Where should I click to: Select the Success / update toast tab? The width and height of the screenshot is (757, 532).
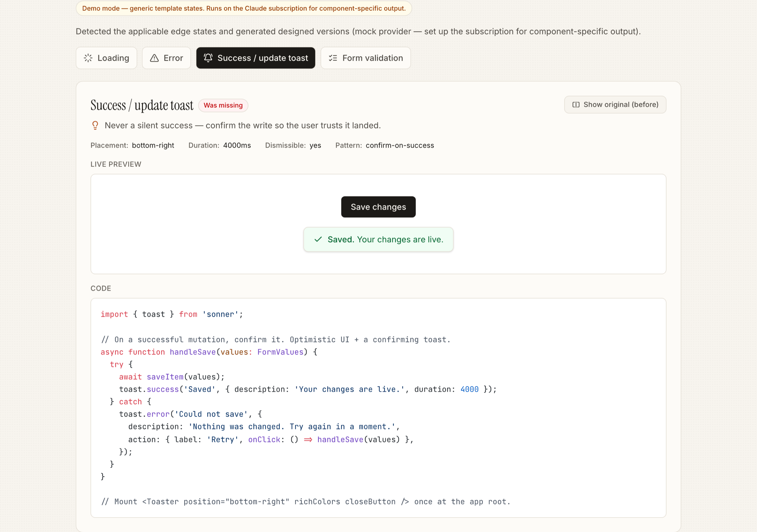(255, 58)
